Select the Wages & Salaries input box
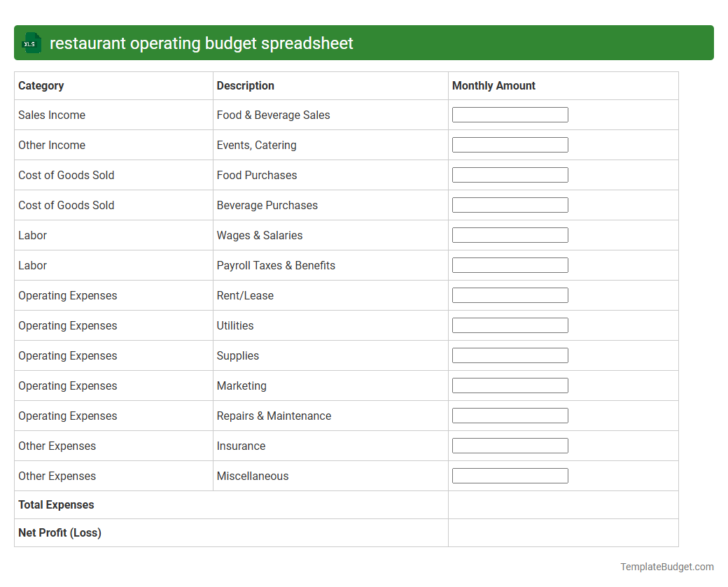Screen dimensions: 728x587 (510, 234)
